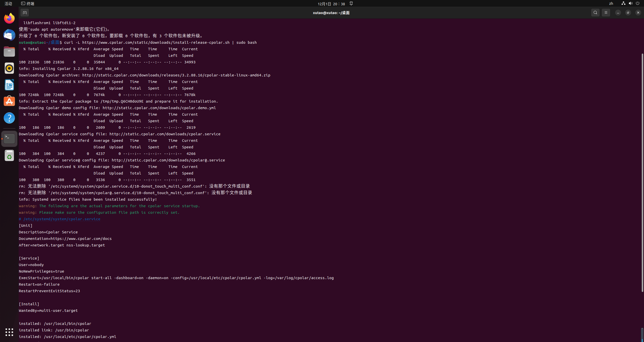Click the Documentation cpolar.com/docs URL
This screenshot has height=342, width=644.
click(x=81, y=239)
